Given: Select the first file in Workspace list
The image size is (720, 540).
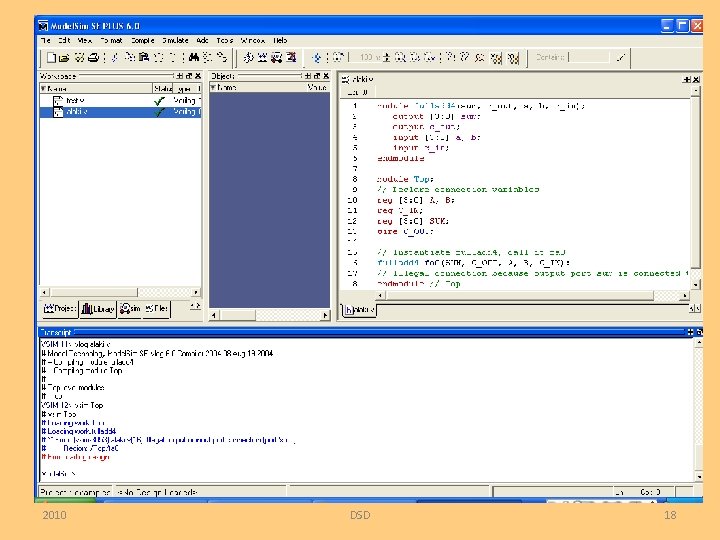Looking at the screenshot, I should 75,100.
